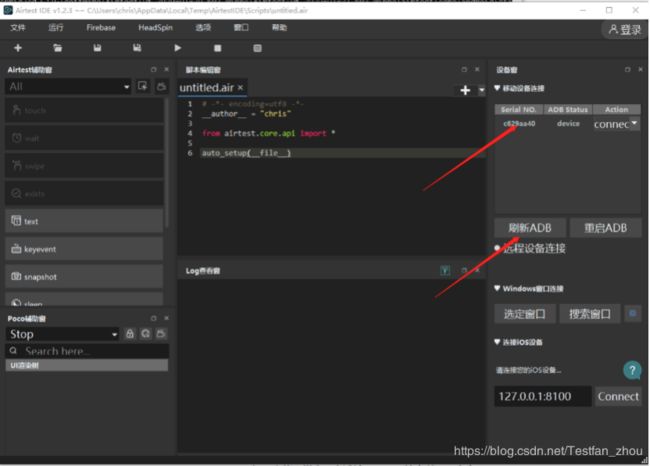Stop script with square stop icon

click(x=217, y=48)
